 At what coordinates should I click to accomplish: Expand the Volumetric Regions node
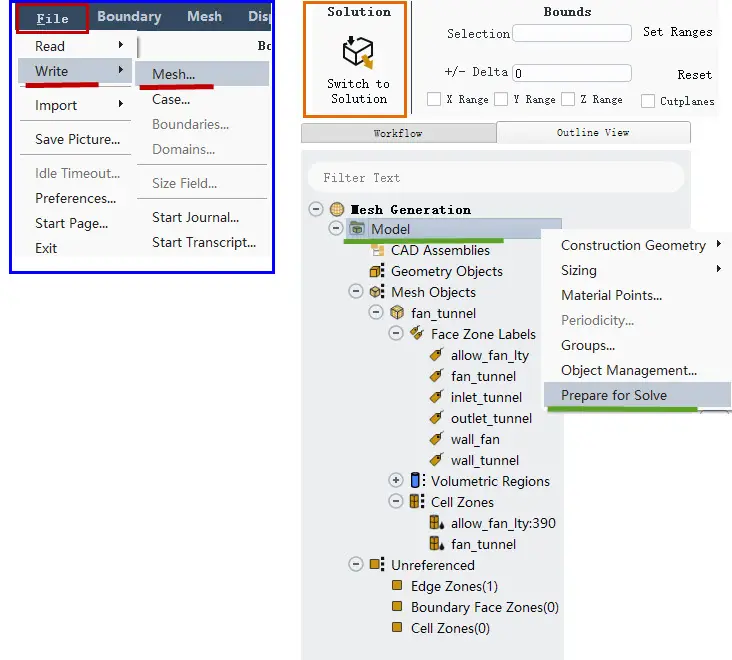[396, 480]
